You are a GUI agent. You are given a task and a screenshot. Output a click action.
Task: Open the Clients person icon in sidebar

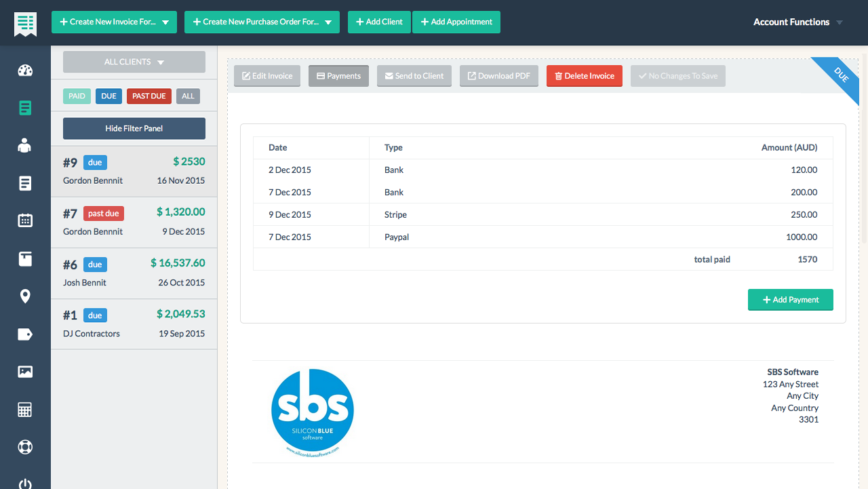pyautogui.click(x=24, y=145)
